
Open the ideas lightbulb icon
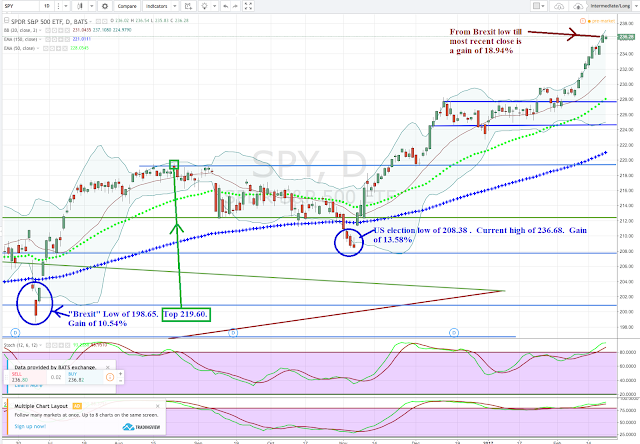(204, 6)
